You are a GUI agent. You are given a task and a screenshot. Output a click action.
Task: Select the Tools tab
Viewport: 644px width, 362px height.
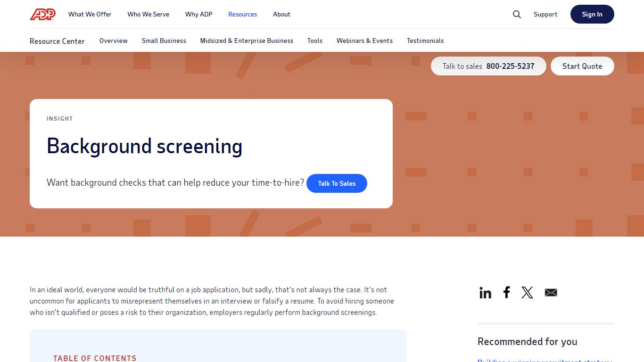315,41
